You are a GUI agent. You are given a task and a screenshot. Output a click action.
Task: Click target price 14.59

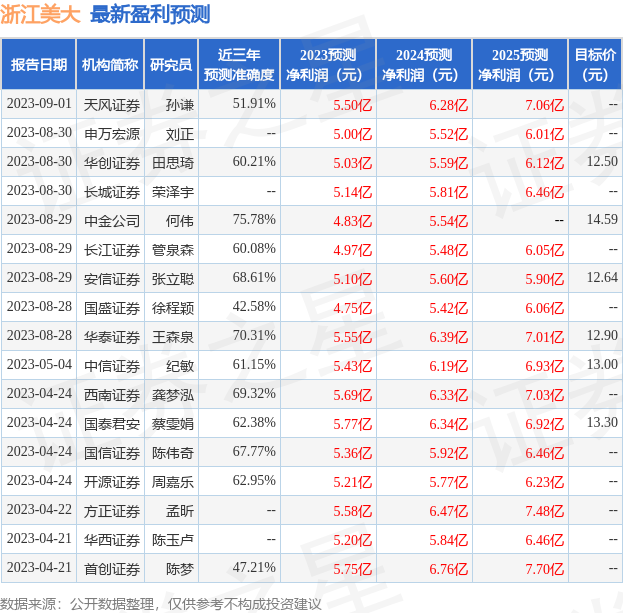click(602, 220)
